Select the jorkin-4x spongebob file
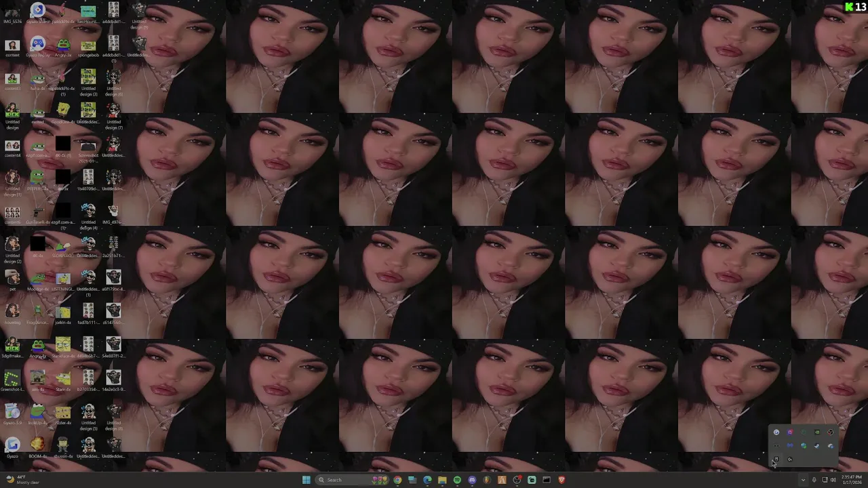 tap(63, 314)
